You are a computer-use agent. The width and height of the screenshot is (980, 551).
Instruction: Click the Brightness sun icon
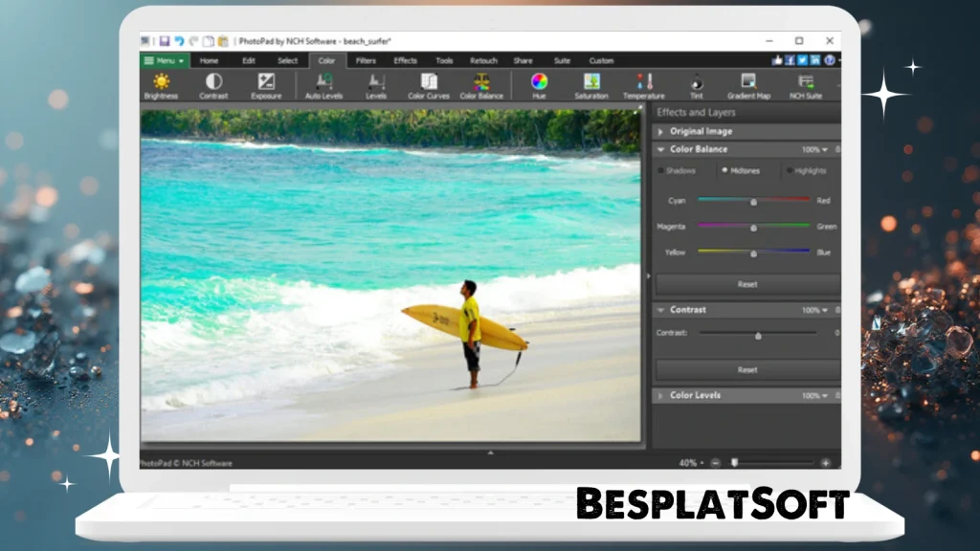click(x=161, y=82)
